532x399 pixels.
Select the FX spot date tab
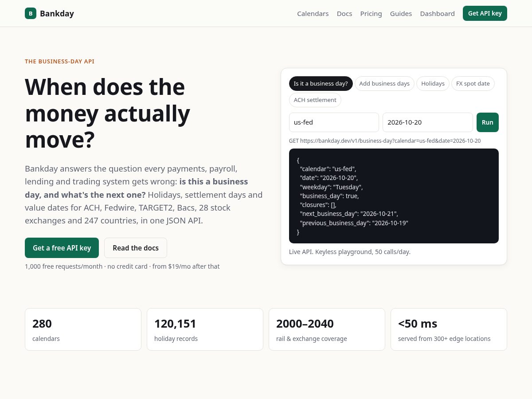click(x=473, y=83)
